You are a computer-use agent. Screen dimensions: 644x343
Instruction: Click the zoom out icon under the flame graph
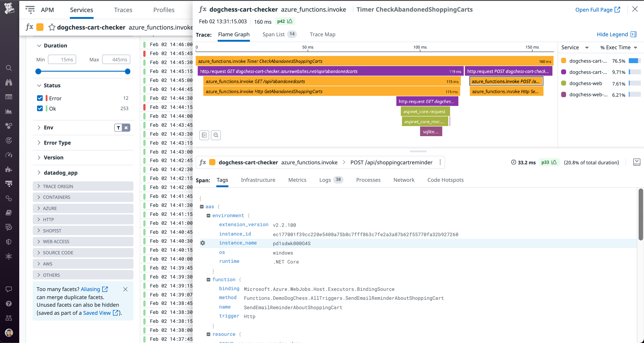point(216,135)
